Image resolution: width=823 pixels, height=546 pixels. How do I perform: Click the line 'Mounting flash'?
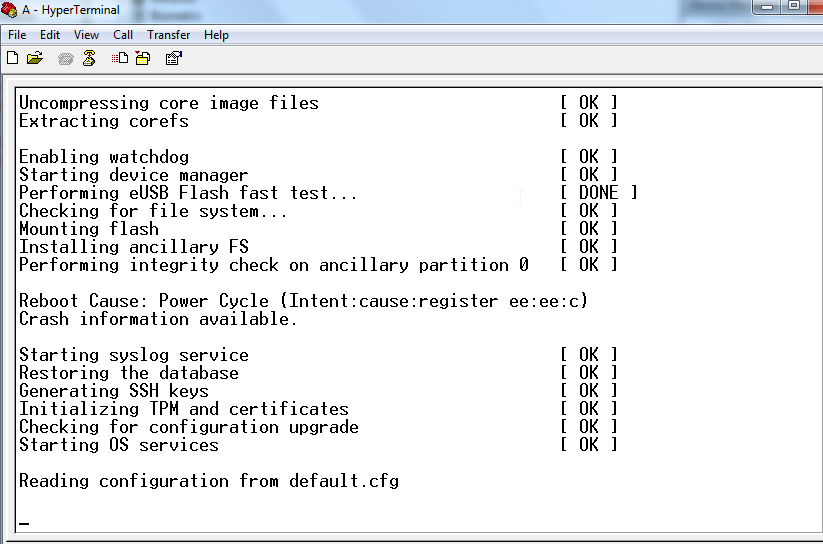[x=89, y=229]
